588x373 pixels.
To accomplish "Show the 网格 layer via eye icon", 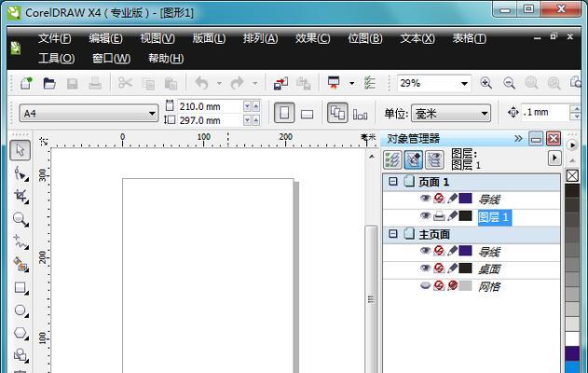I will tap(425, 286).
